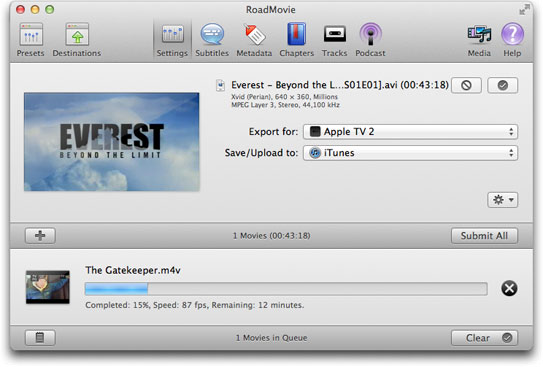Cancel The Gatekeeper.m4v encoding with X button
This screenshot has height=367, width=543.
pos(509,288)
